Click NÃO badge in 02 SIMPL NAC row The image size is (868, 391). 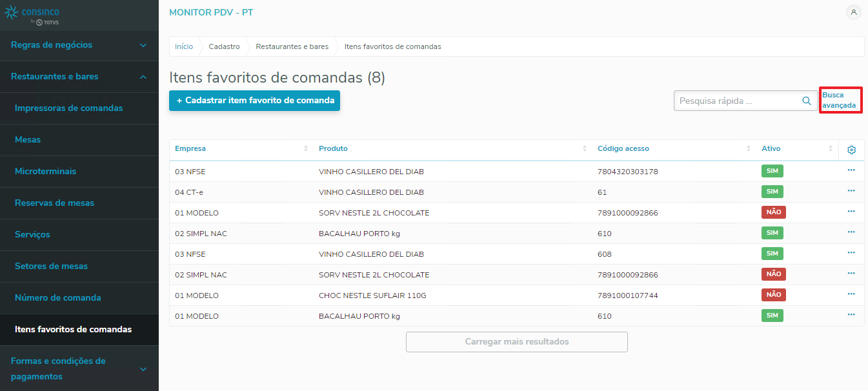pyautogui.click(x=774, y=274)
